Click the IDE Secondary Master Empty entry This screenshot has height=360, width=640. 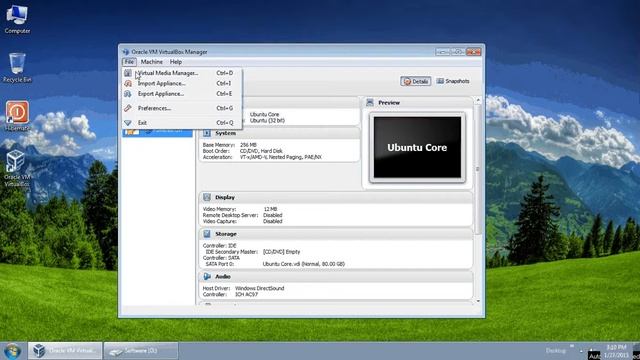coord(281,252)
